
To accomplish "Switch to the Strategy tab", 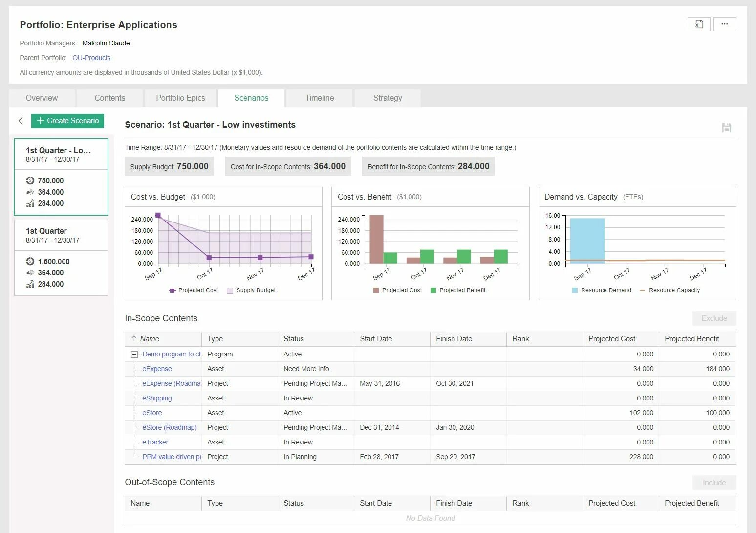I will point(388,98).
